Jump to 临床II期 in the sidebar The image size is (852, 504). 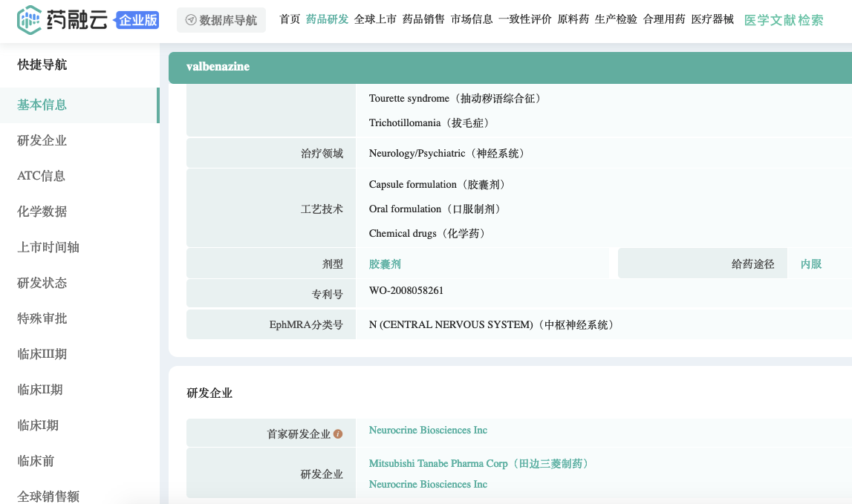tap(39, 390)
